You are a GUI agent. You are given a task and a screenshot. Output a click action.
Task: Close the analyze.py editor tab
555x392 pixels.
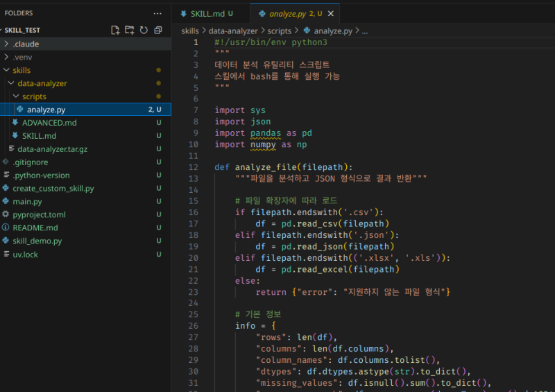(x=331, y=14)
